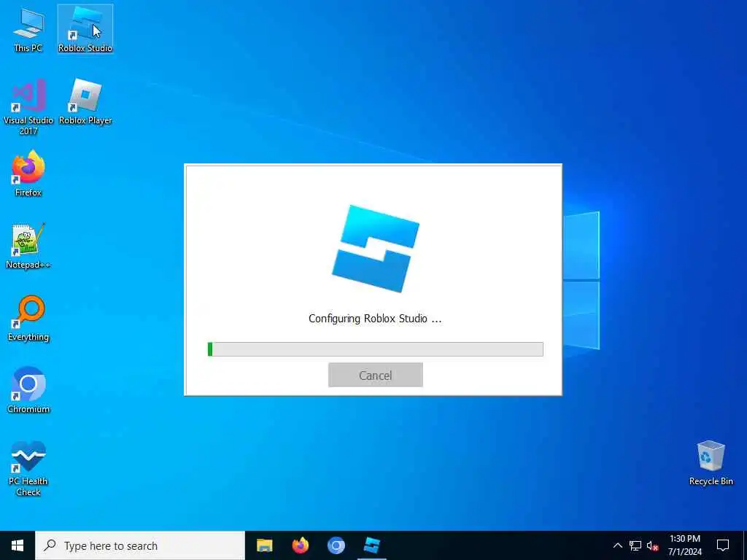747x560 pixels.
Task: Activate the Roblox Studio taskbar item
Action: (x=371, y=545)
